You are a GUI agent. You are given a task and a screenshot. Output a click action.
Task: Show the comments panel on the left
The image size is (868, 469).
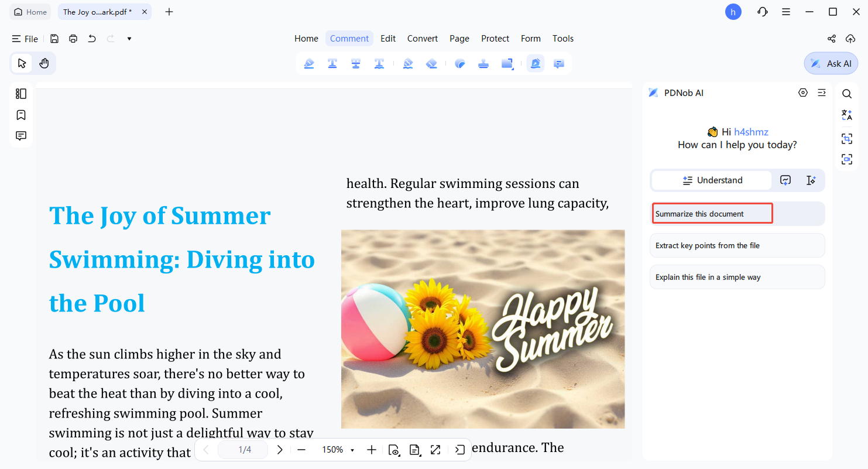(x=21, y=135)
